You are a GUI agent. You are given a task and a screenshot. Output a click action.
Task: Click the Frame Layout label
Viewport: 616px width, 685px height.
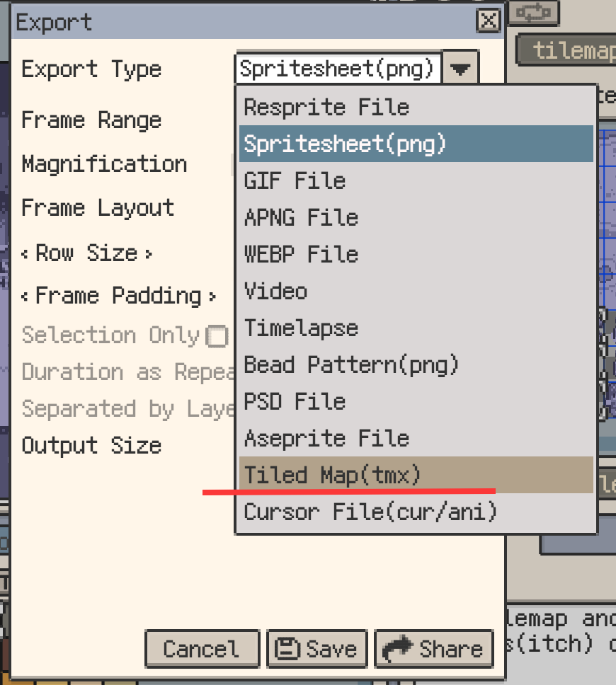click(98, 208)
